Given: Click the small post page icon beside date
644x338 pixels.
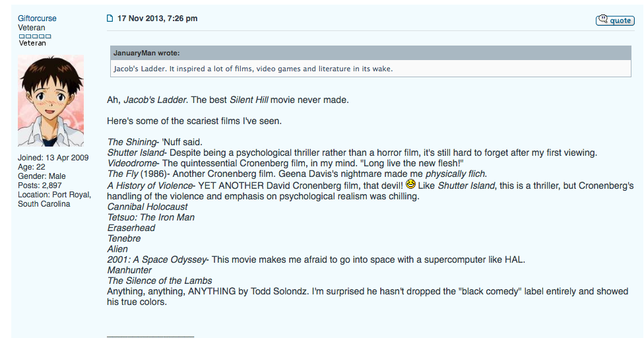Looking at the screenshot, I should pyautogui.click(x=110, y=18).
